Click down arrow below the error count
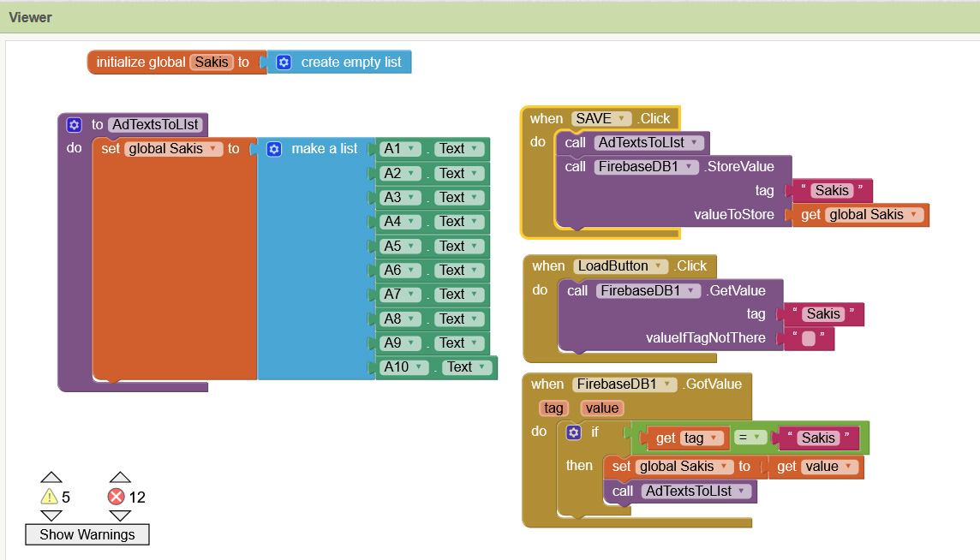Screen dimensions: 980x560 120,515
